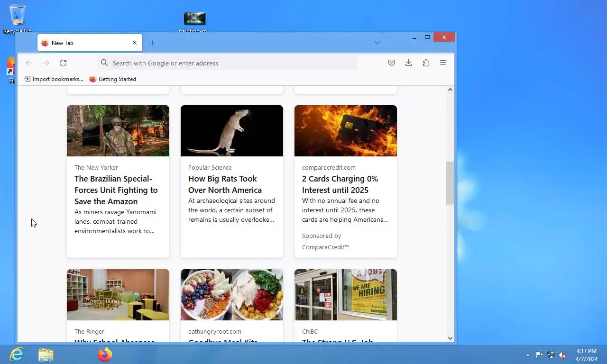This screenshot has height=364, width=607.
Task: Click Sponsored by CompareCredit text
Action: pos(325,241)
